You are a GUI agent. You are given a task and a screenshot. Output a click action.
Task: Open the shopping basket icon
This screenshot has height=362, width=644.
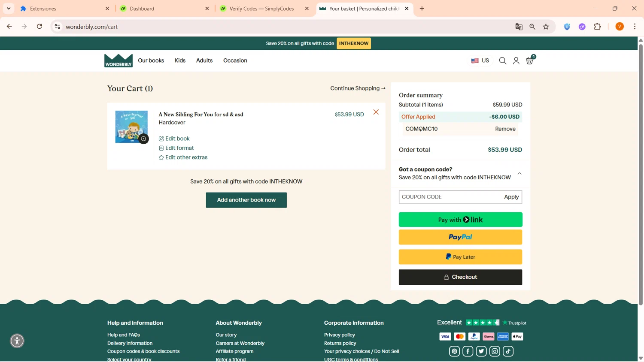coord(530,60)
